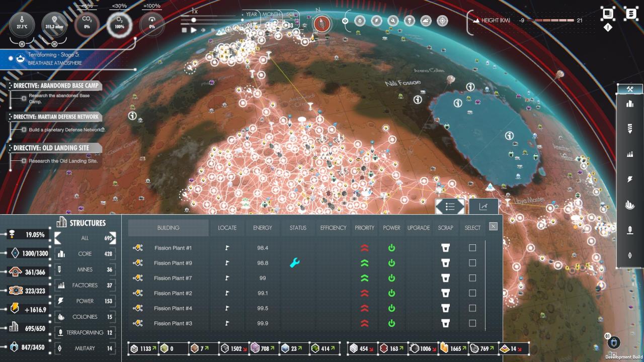Show the Colonies structures category

coord(85,317)
